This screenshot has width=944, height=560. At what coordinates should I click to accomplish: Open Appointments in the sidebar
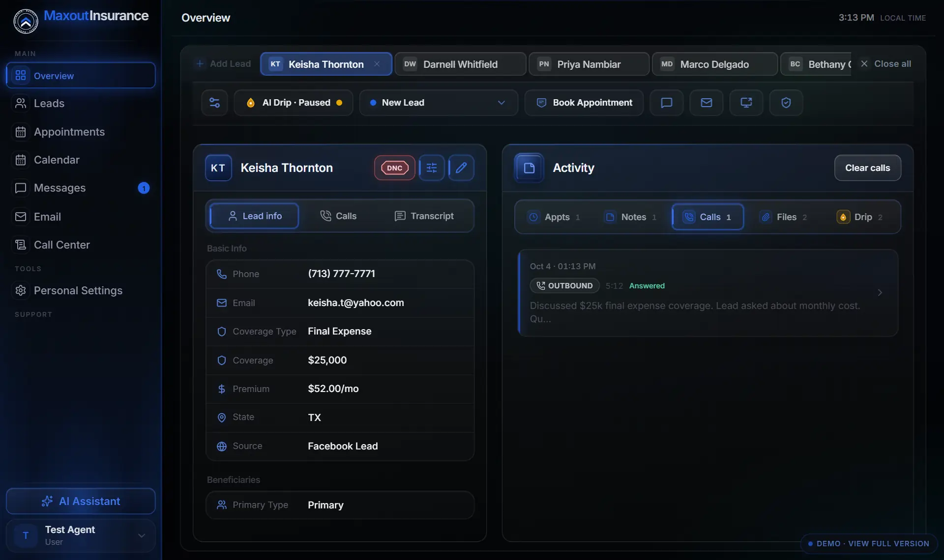point(81,132)
